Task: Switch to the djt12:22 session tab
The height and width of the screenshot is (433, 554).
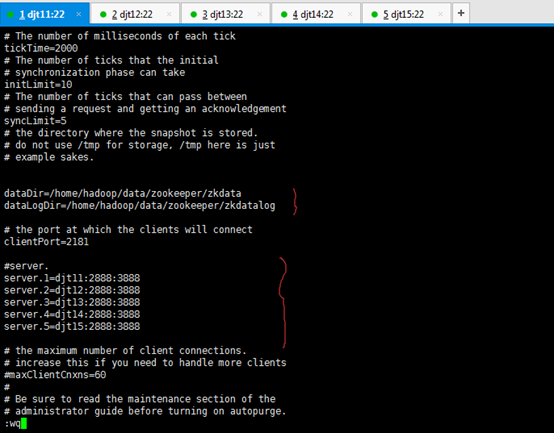Action: 135,14
